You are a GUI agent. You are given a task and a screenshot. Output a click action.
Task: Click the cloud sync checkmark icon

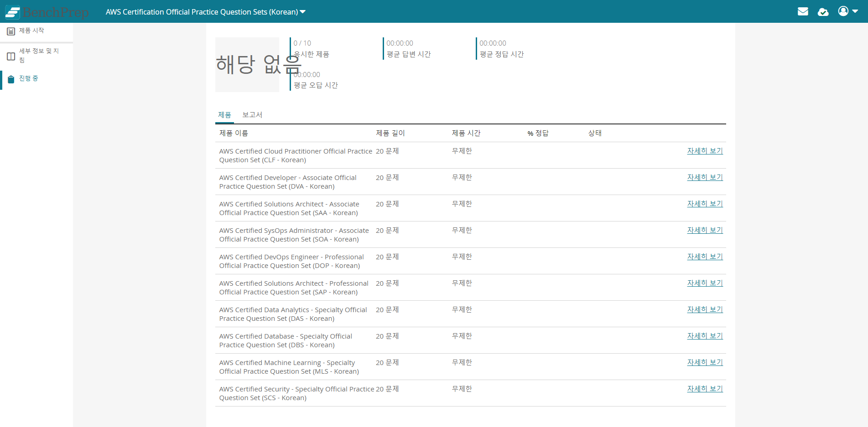coord(823,12)
